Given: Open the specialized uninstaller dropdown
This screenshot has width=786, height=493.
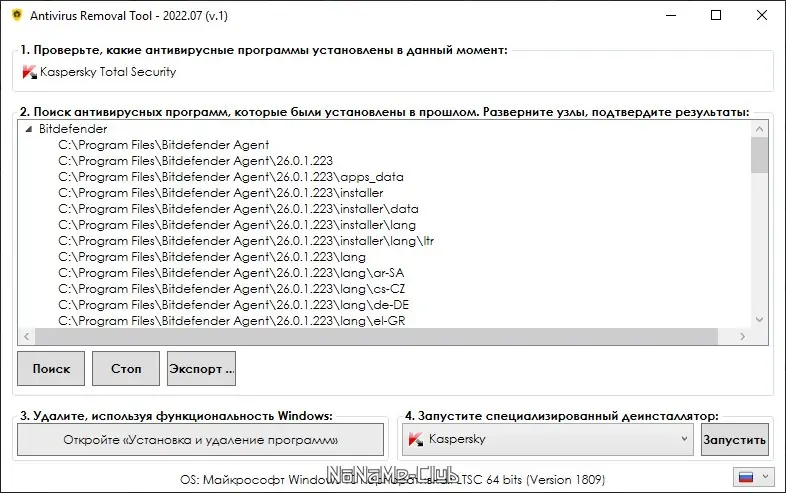Looking at the screenshot, I should coord(684,439).
